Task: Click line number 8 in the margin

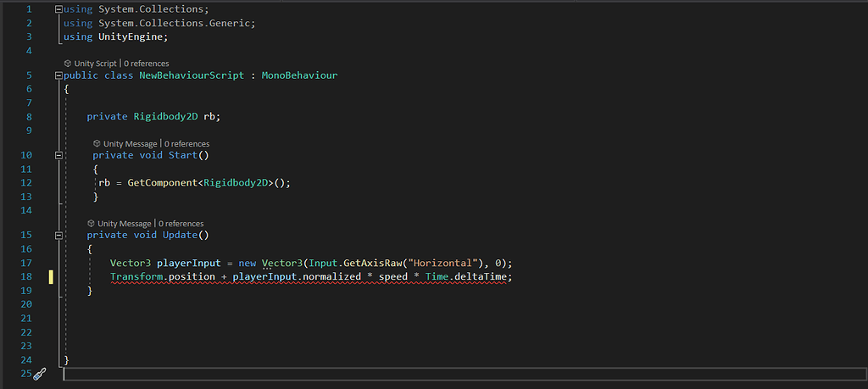Action: tap(29, 117)
